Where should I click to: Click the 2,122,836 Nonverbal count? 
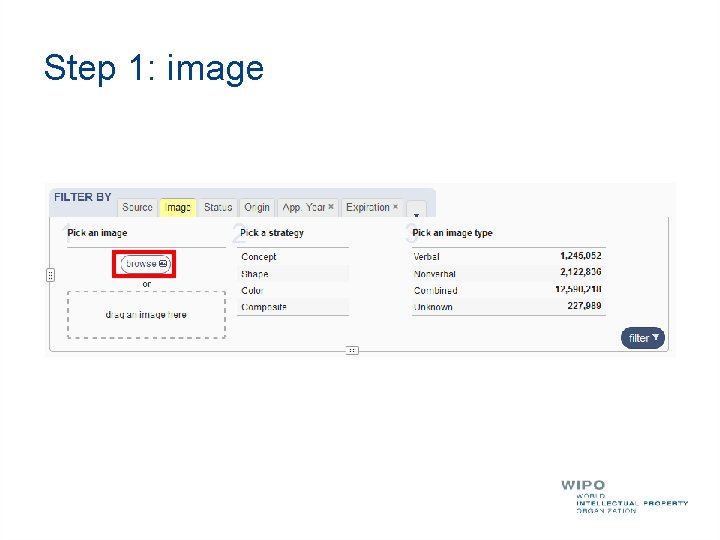pyautogui.click(x=580, y=272)
